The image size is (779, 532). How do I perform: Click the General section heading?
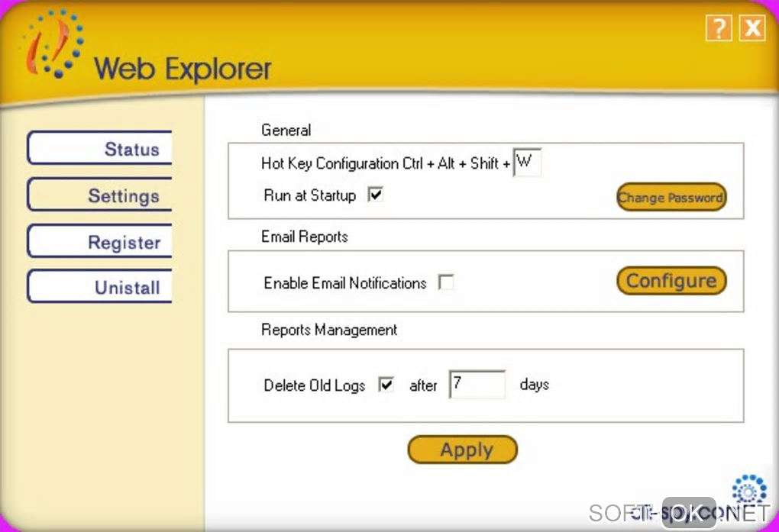[x=286, y=131]
